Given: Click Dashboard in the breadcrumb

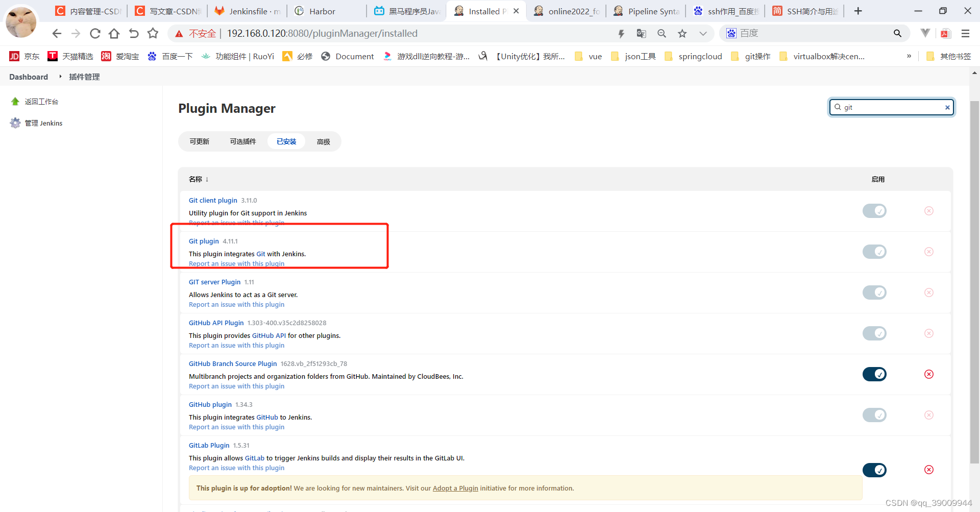Looking at the screenshot, I should [x=29, y=77].
